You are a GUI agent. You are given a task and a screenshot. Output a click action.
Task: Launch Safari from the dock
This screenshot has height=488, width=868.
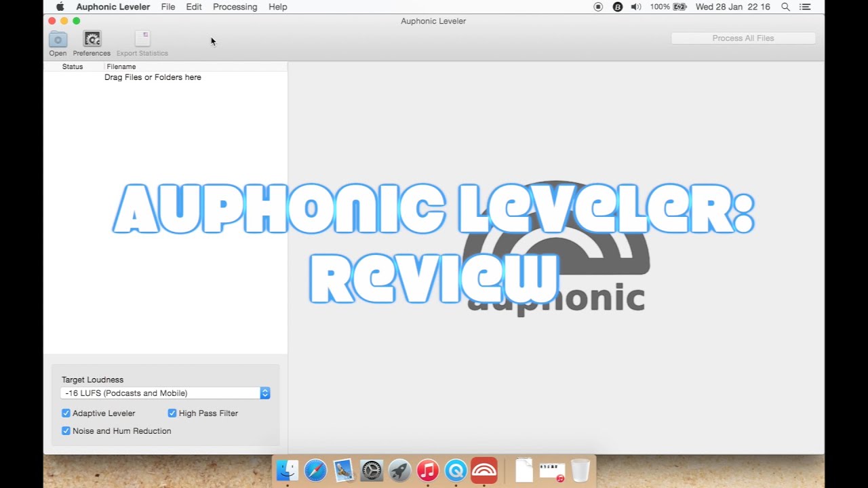pyautogui.click(x=315, y=470)
